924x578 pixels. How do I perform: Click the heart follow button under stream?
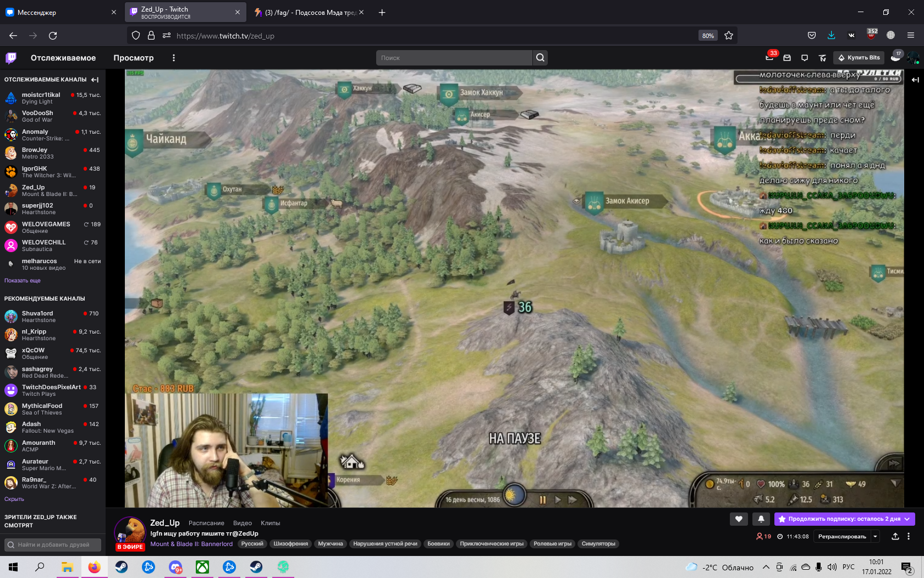click(x=739, y=519)
